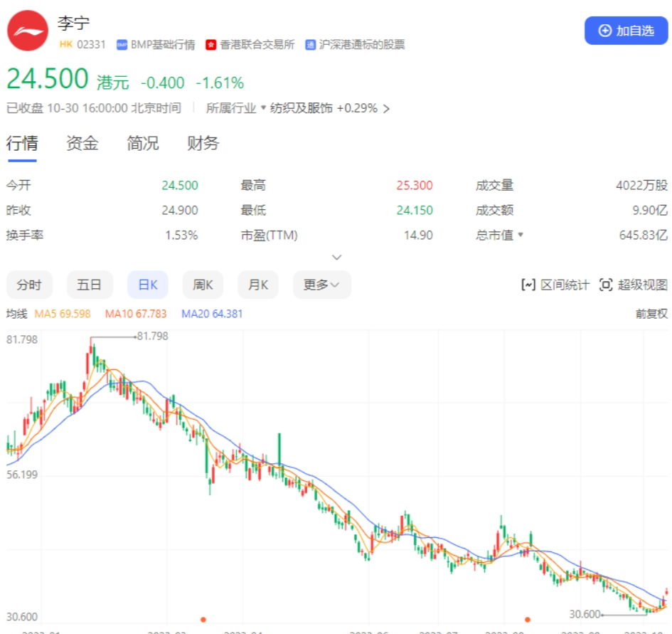
Task: Select the 月K chart view
Action: (258, 285)
